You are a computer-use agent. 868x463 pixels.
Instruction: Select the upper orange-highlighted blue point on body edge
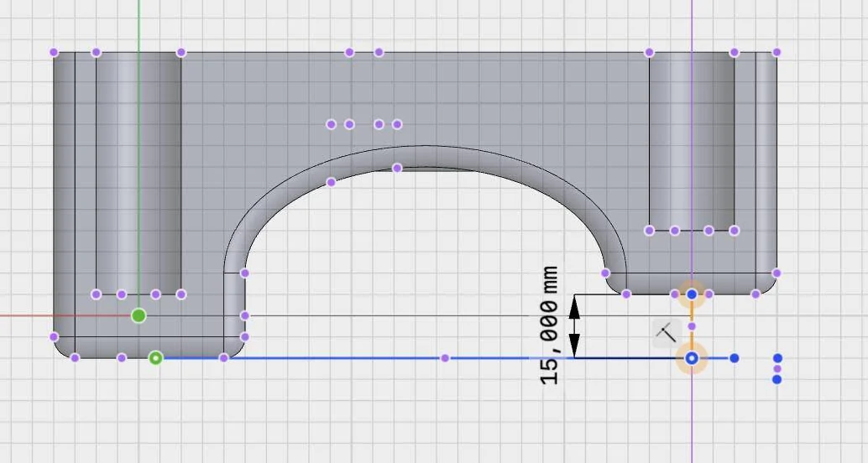tap(692, 294)
